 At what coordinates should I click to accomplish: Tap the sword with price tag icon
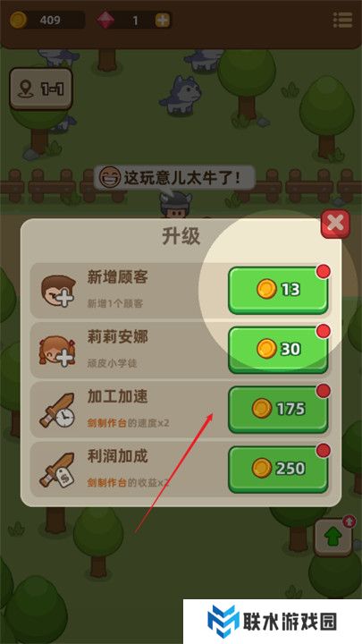click(57, 470)
